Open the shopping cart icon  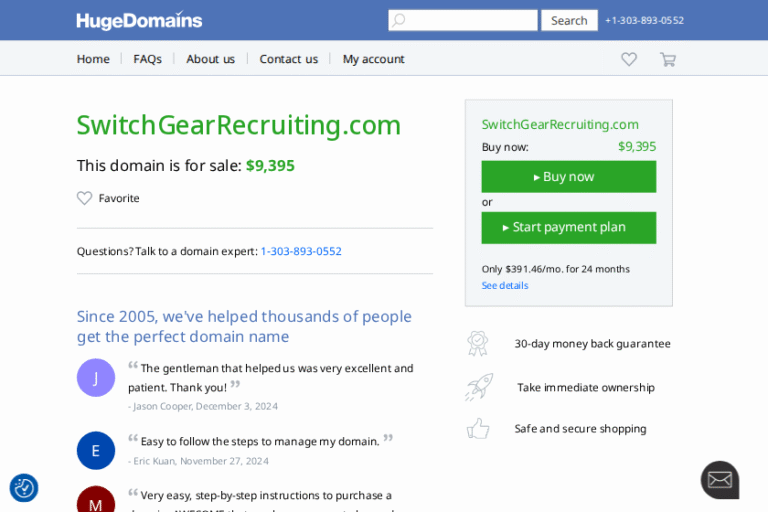(x=667, y=59)
